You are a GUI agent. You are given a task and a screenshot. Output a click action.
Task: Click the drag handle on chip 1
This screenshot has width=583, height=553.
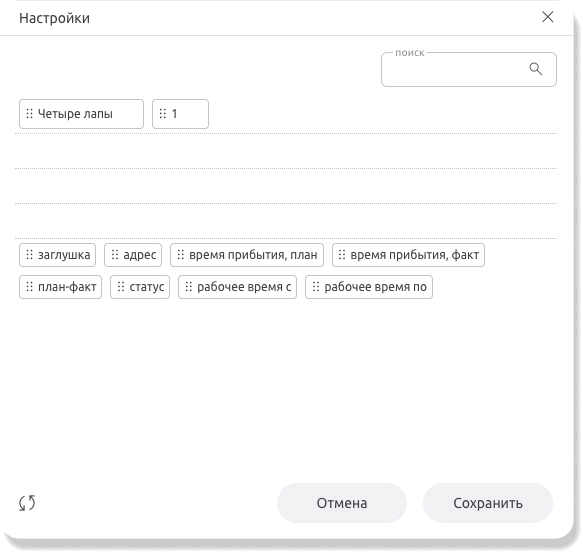[x=162, y=113]
